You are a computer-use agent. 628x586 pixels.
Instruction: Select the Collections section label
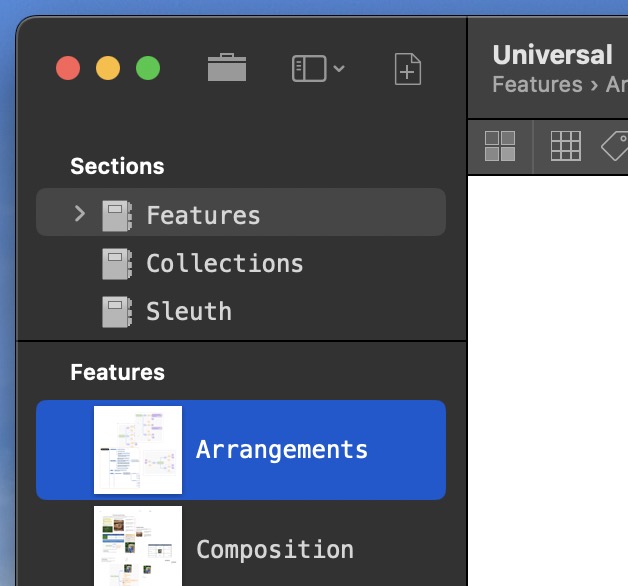click(224, 264)
